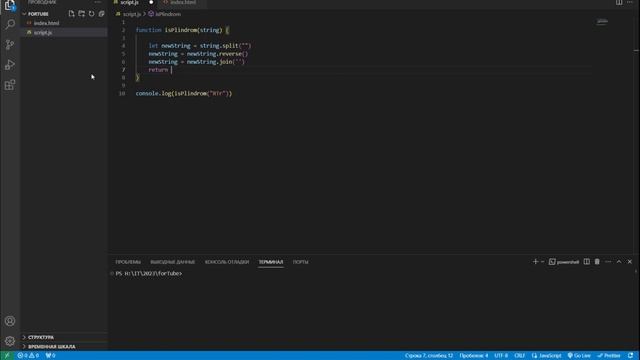Place cursor on the newString.join line
This screenshot has height=360, width=640.
pos(196,62)
